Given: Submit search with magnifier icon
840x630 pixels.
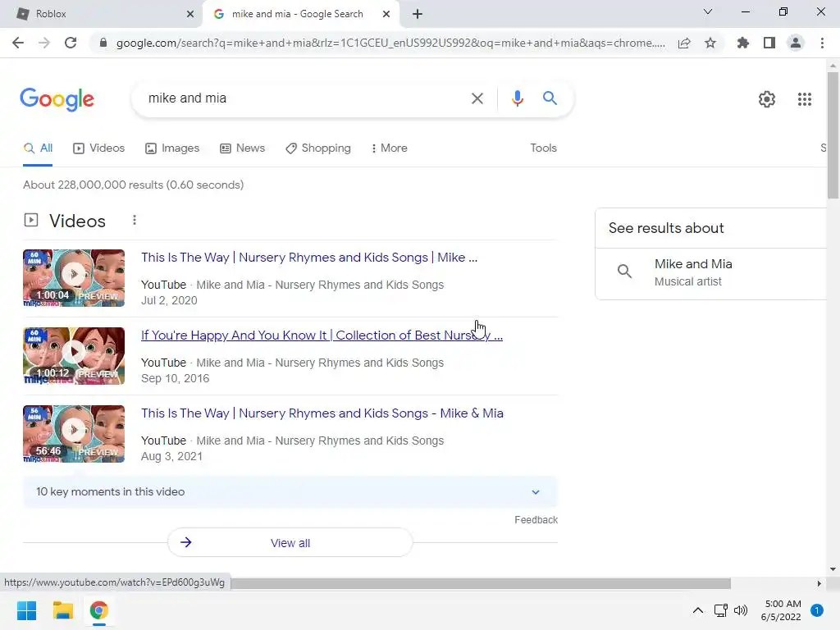Looking at the screenshot, I should (x=550, y=98).
